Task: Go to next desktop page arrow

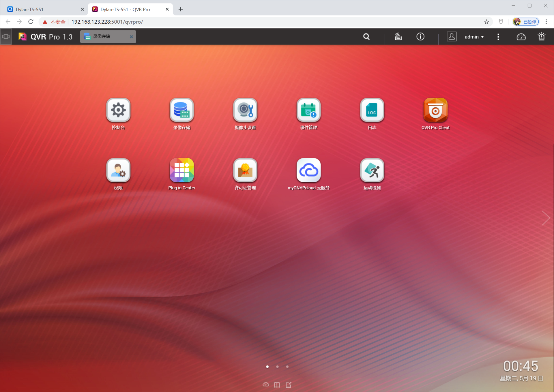Action: (x=546, y=218)
